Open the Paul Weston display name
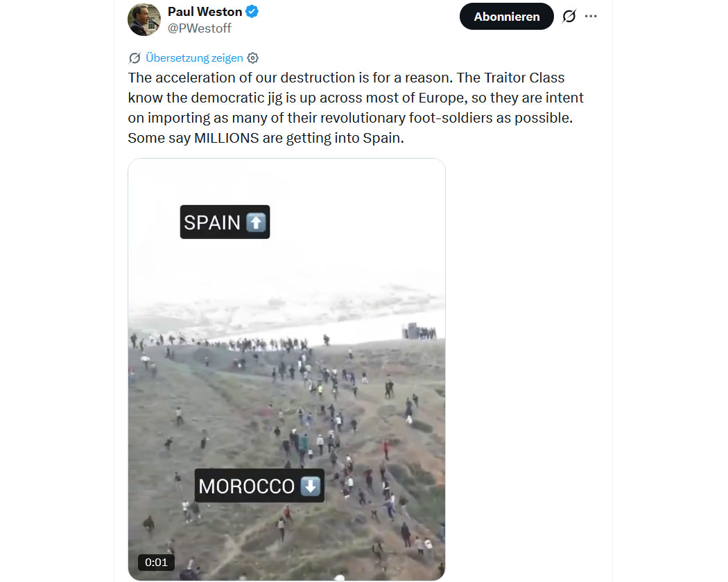Viewport: 728px width, 582px height. (205, 11)
